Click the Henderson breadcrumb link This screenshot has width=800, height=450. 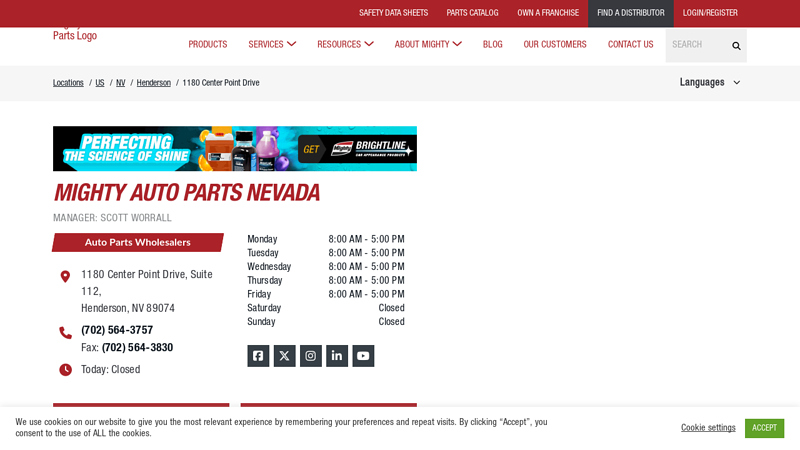point(154,83)
